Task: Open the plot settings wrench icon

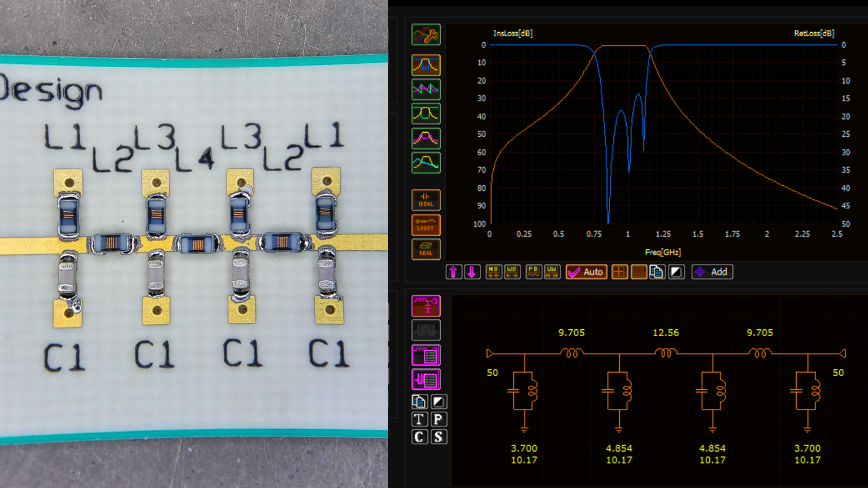Action: tap(426, 35)
